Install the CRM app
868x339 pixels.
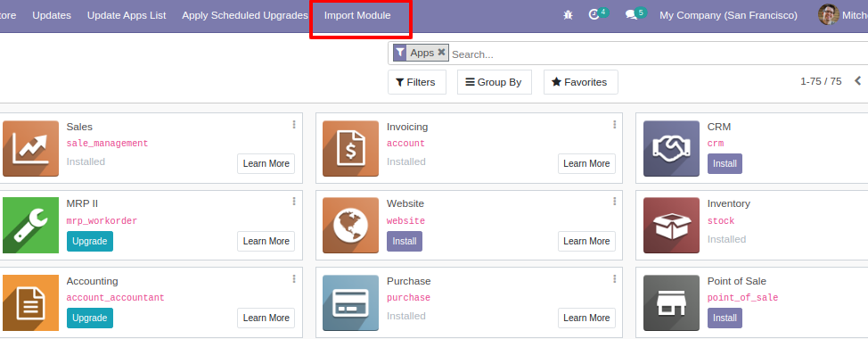pos(725,163)
